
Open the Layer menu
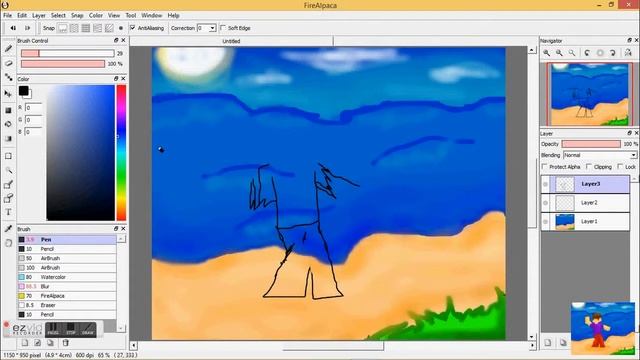click(x=39, y=16)
